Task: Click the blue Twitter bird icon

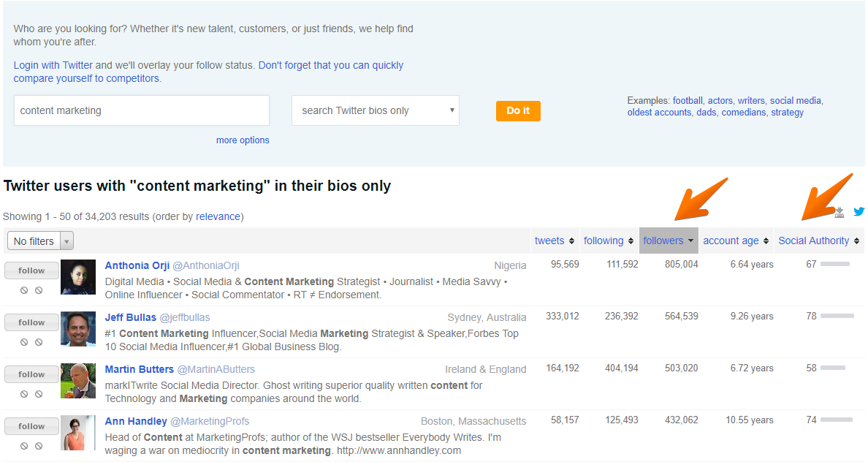Action: pyautogui.click(x=859, y=212)
